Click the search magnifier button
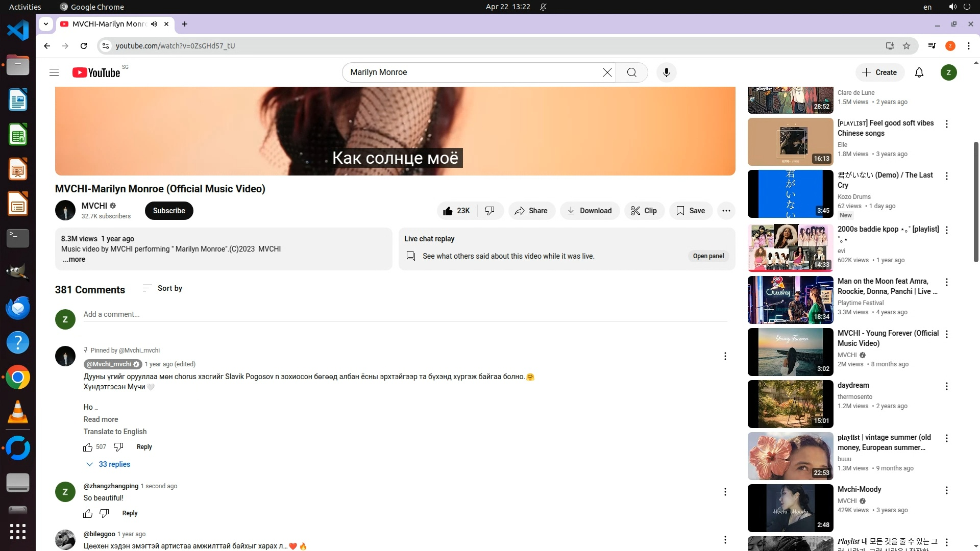980x551 pixels. (631, 72)
